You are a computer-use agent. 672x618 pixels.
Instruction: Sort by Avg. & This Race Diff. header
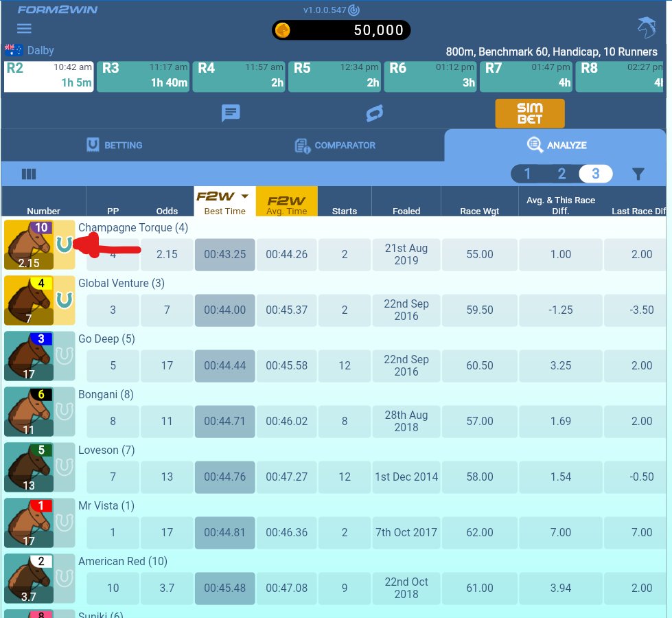[x=561, y=205]
